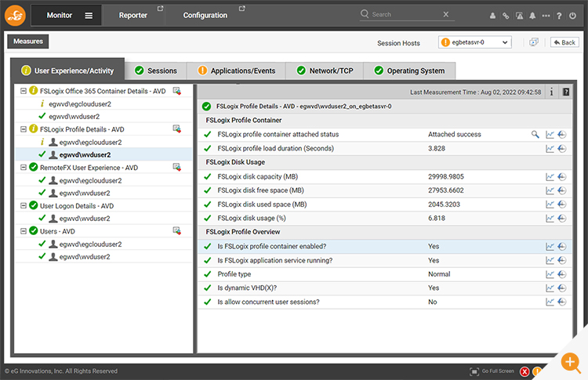Open history icon for allow concurrent user sessions
The height and width of the screenshot is (380, 588).
coord(562,302)
